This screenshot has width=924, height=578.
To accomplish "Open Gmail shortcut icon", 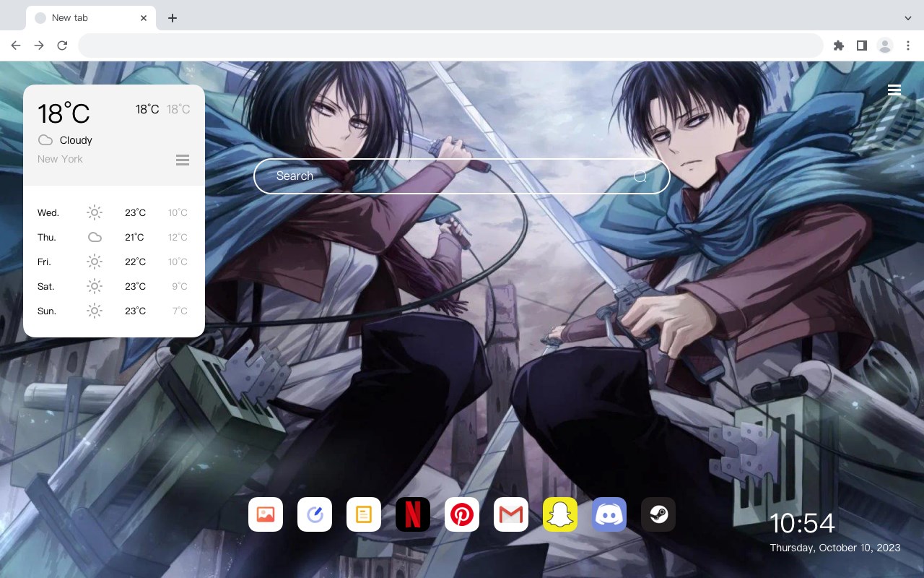I will click(x=511, y=514).
